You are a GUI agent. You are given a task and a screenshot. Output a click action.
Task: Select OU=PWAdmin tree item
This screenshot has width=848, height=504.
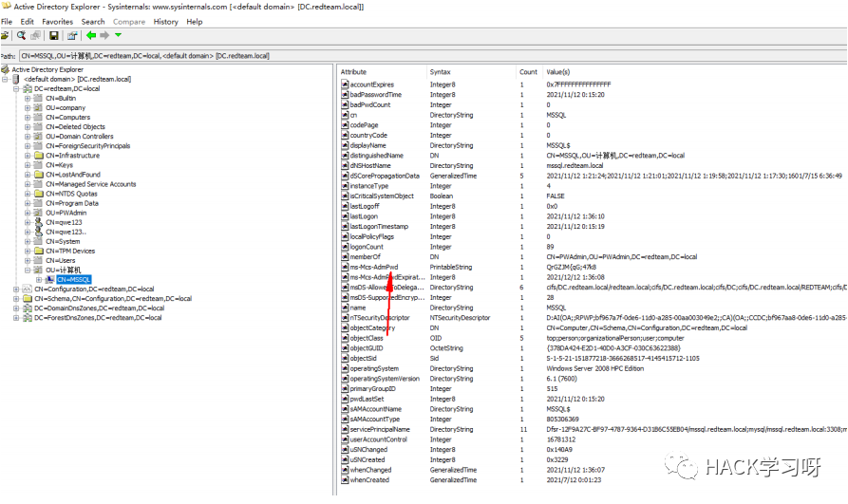[66, 213]
